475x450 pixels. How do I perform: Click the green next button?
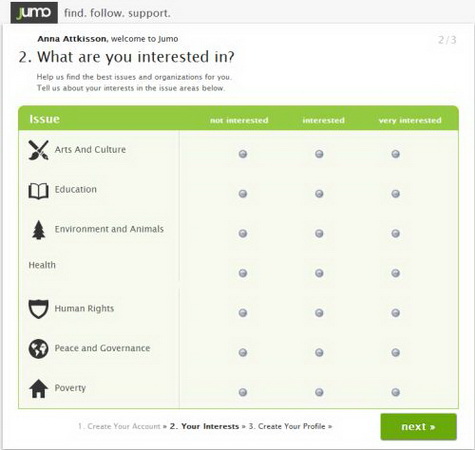coord(418,427)
